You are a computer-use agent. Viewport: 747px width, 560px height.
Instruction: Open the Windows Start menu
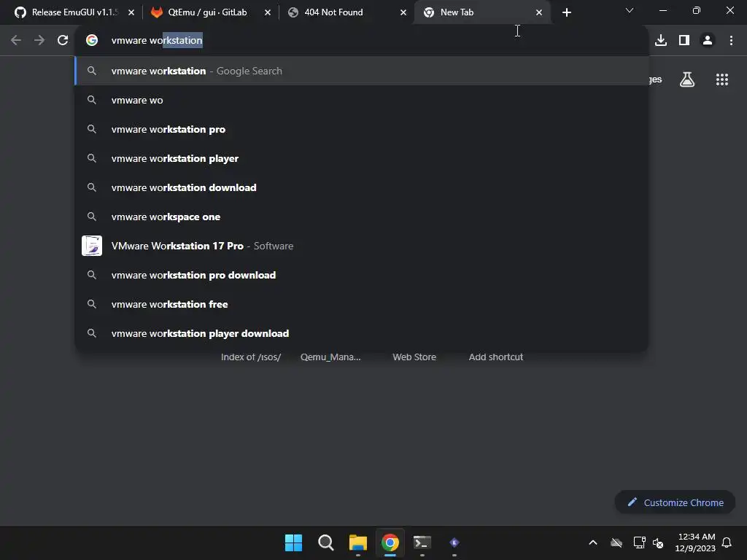[x=293, y=542]
